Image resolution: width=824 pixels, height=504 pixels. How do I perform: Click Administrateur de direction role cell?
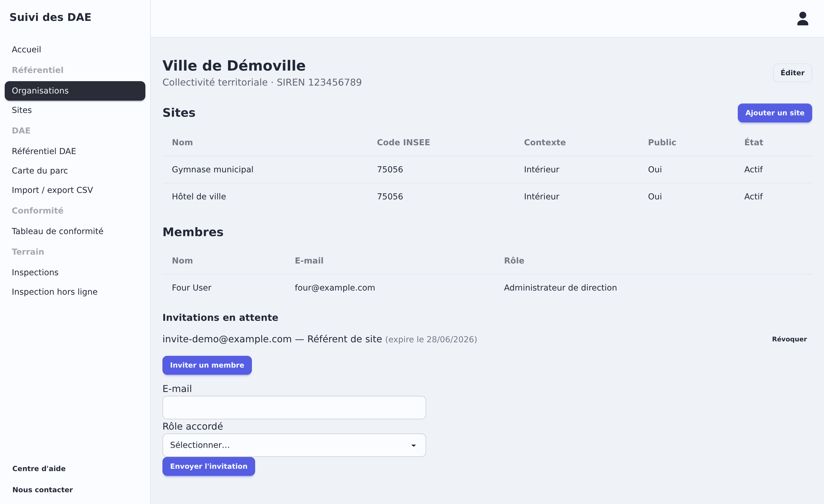pos(560,288)
